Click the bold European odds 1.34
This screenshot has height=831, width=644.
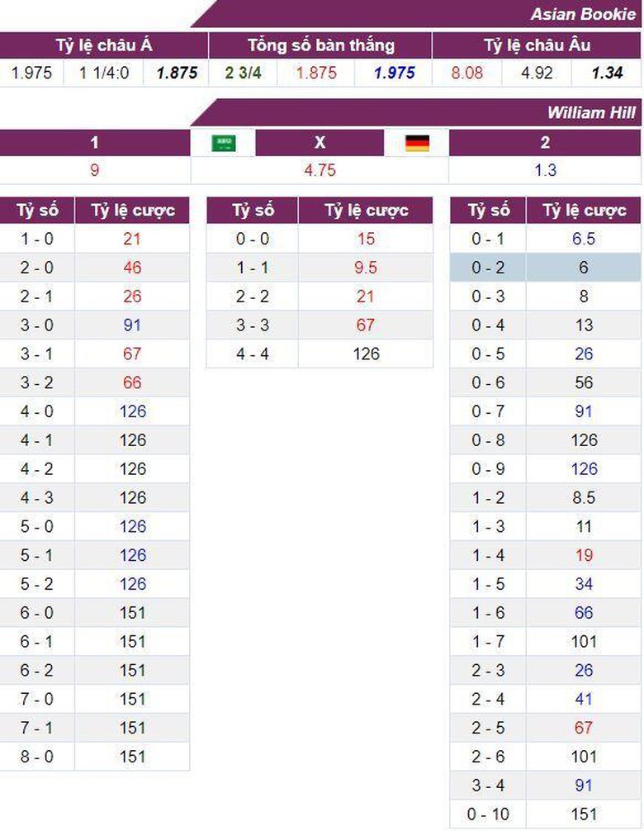pos(607,73)
